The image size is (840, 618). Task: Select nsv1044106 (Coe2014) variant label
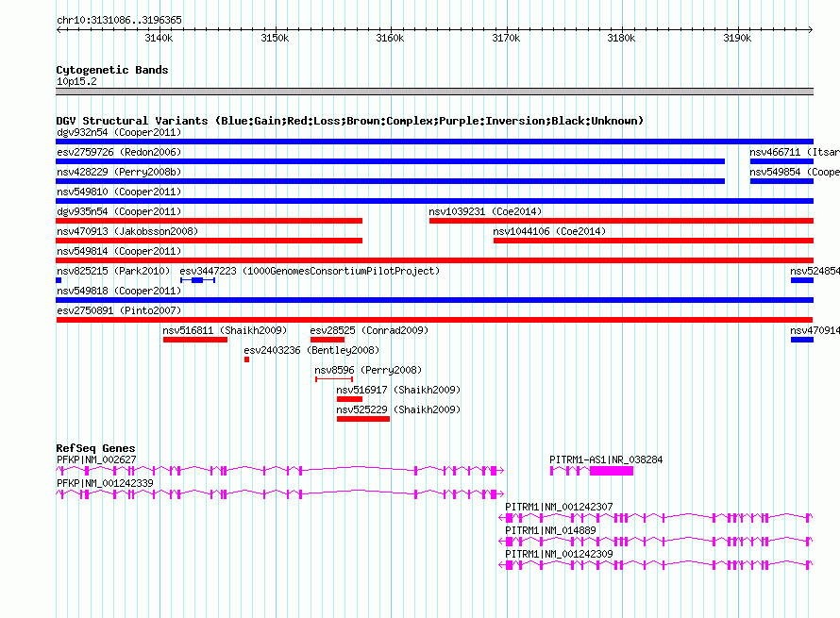pos(549,231)
